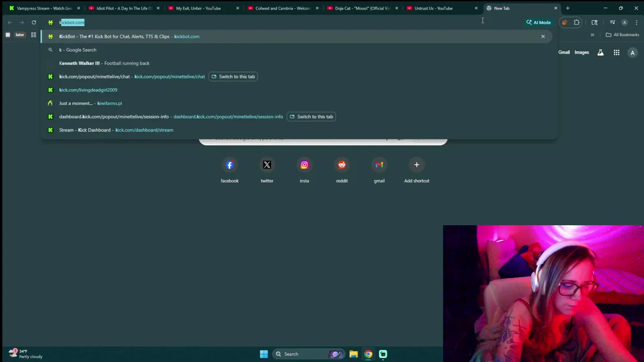Open Search Labs flask icon
Screen dimensions: 644x362
(x=600, y=52)
